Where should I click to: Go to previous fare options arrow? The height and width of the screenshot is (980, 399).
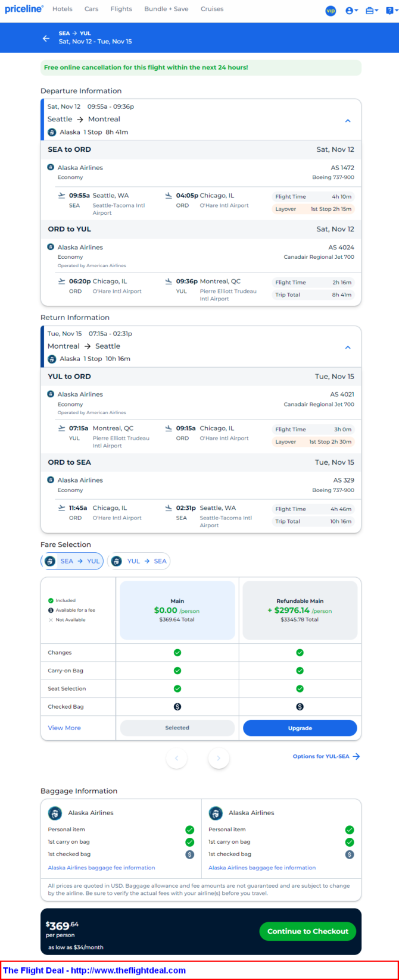(x=176, y=758)
